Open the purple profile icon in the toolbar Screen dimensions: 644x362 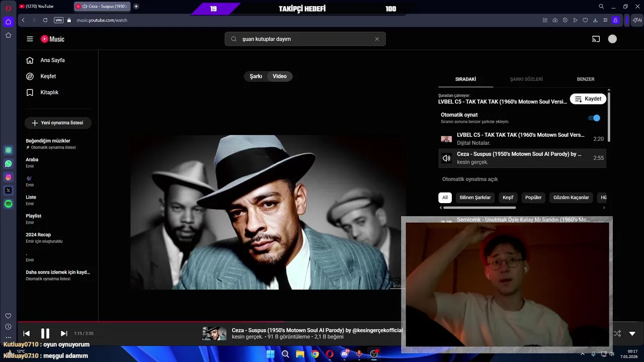pyautogui.click(x=615, y=20)
